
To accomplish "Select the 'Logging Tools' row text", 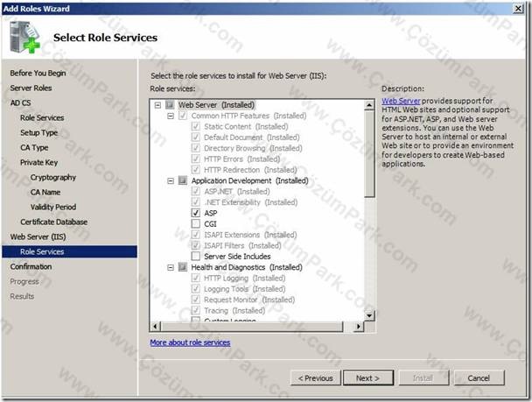I will coord(245,289).
